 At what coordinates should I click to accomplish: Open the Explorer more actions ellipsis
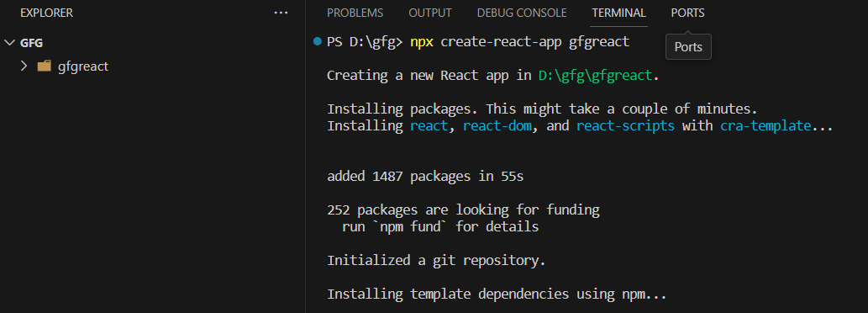pos(281,13)
